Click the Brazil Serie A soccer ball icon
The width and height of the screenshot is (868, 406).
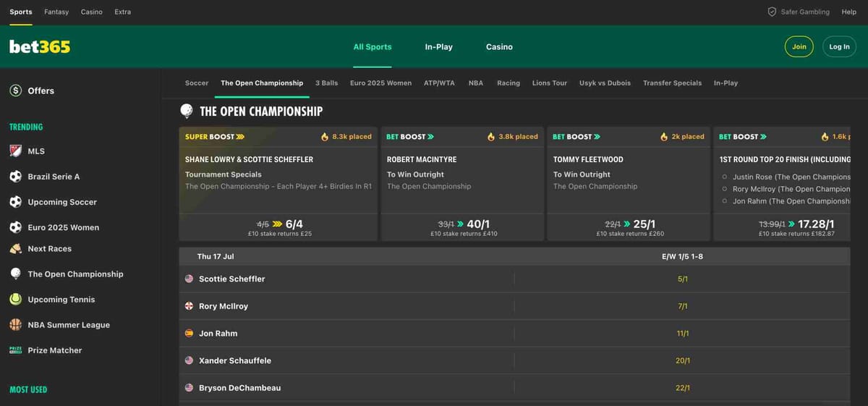tap(16, 177)
